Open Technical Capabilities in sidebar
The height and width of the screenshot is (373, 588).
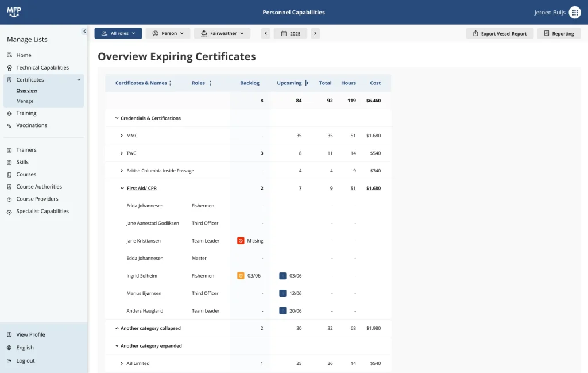coord(44,68)
